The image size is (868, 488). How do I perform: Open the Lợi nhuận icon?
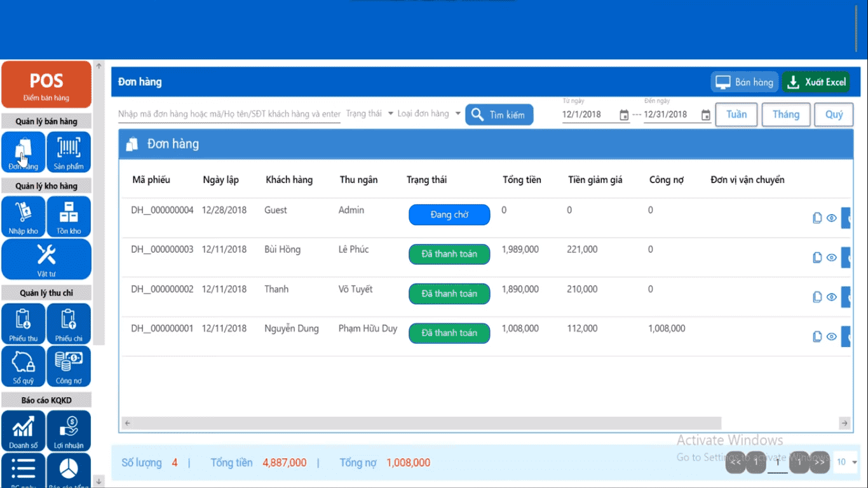pyautogui.click(x=69, y=431)
